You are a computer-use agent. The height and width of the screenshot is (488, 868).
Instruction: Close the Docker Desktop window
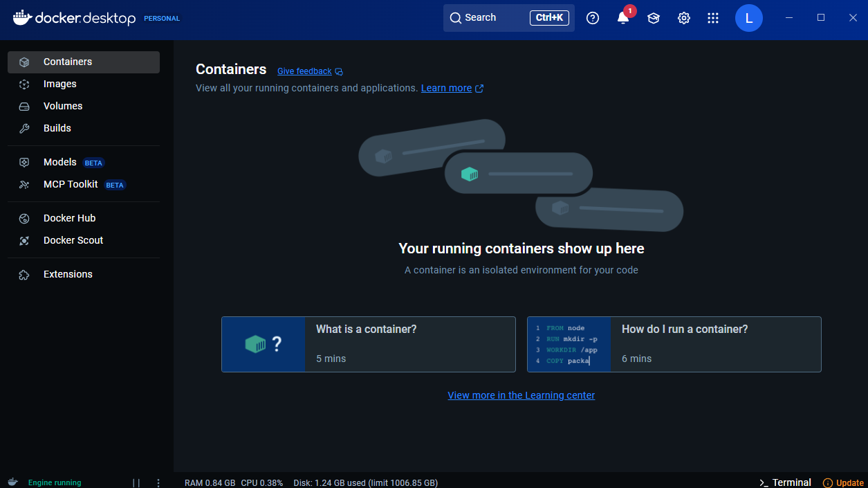(x=853, y=17)
